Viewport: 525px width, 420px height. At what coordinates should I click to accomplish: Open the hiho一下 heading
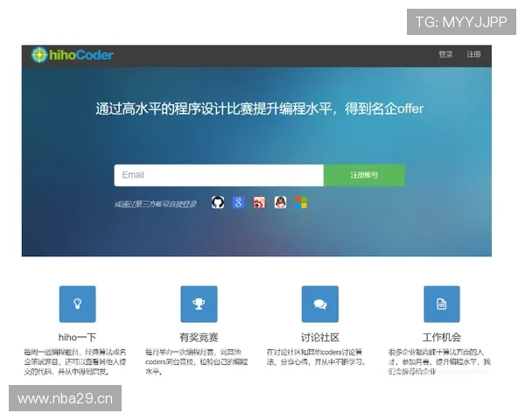coord(77,337)
